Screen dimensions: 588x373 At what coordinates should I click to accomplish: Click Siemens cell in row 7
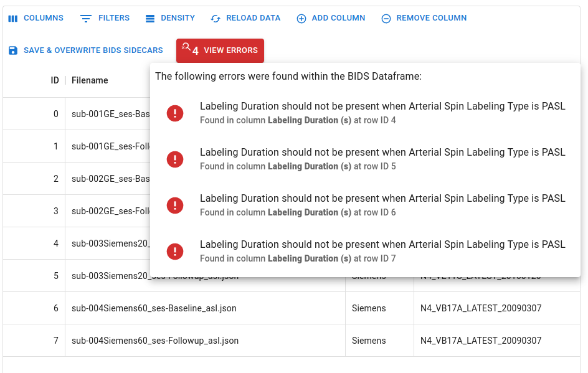point(379,341)
